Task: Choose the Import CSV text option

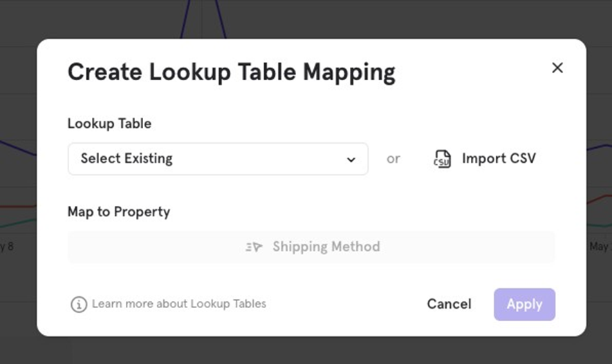Action: click(499, 159)
